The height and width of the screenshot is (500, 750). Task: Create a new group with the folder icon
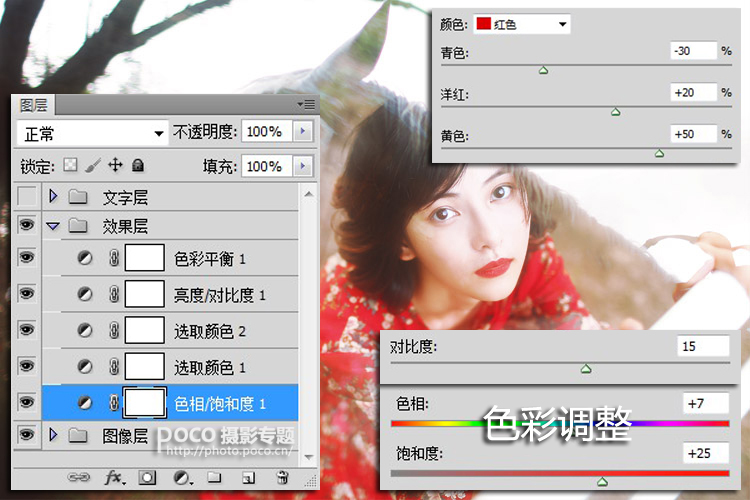(214, 477)
